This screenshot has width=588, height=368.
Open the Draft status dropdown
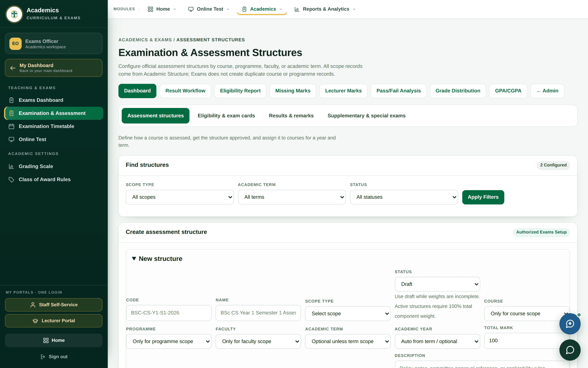click(x=437, y=284)
